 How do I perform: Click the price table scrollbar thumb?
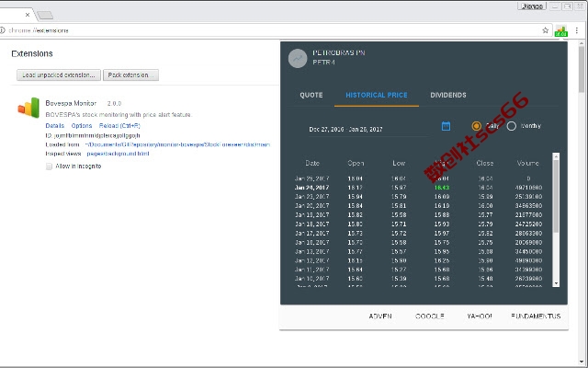tap(556, 196)
